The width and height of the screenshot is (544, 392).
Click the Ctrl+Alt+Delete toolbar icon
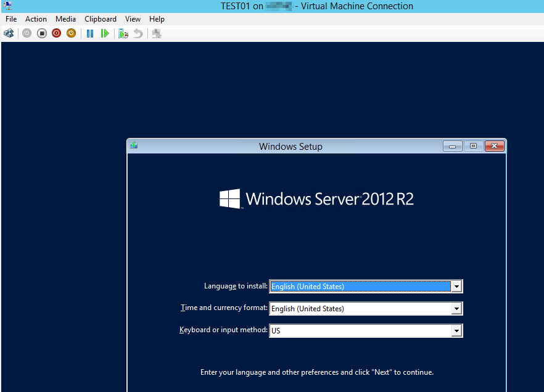tap(9, 33)
